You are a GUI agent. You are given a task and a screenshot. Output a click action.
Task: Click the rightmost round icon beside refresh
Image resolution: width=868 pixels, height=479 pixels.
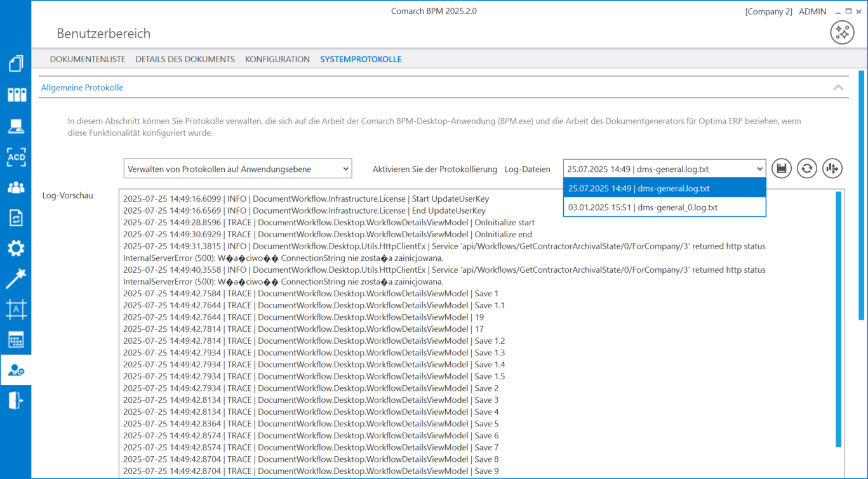coord(832,169)
